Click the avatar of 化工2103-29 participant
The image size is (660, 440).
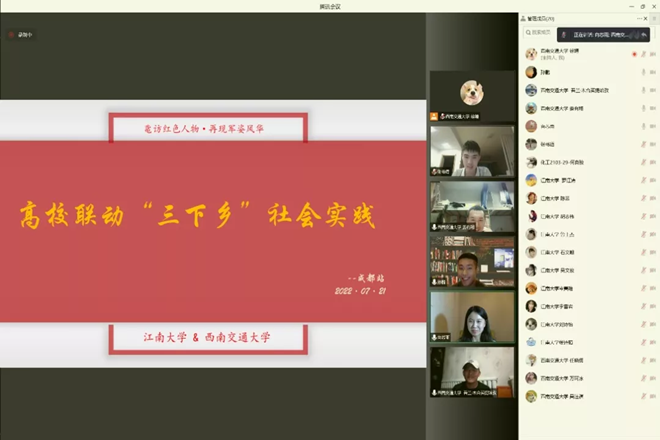click(531, 162)
